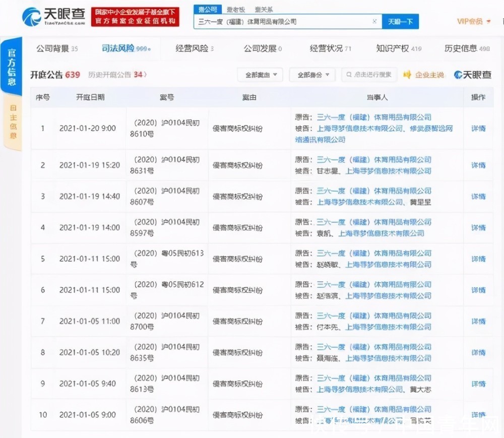
Task: Switch to the 查老板 search tab
Action: [235, 9]
